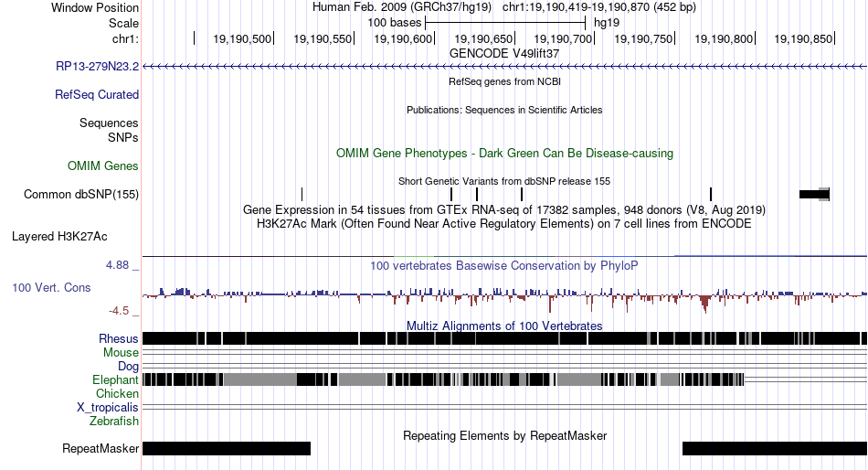Viewport: 868px width, 470px height.
Task: Click Multiz Alignments of 100 Vertebrates title
Action: [x=504, y=326]
